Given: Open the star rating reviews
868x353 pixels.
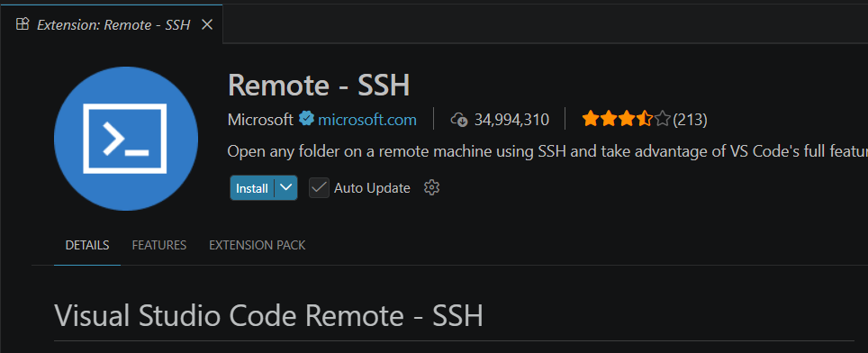Looking at the screenshot, I should 626,119.
